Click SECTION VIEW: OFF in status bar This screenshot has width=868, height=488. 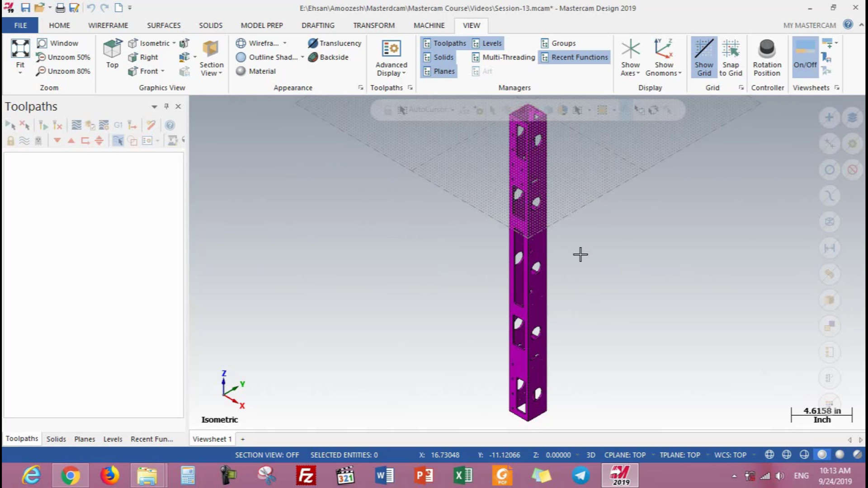tap(267, 455)
